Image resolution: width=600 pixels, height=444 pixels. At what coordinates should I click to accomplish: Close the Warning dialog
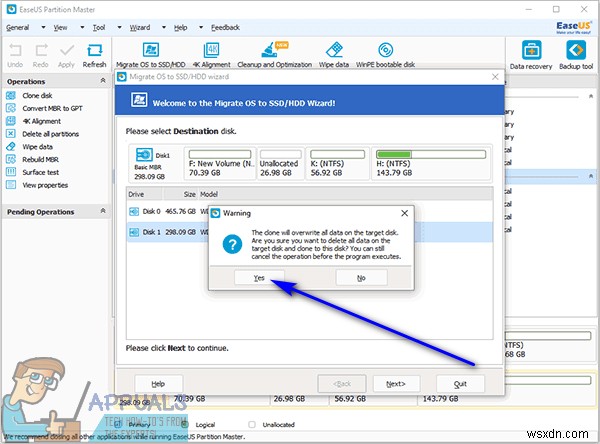click(404, 213)
